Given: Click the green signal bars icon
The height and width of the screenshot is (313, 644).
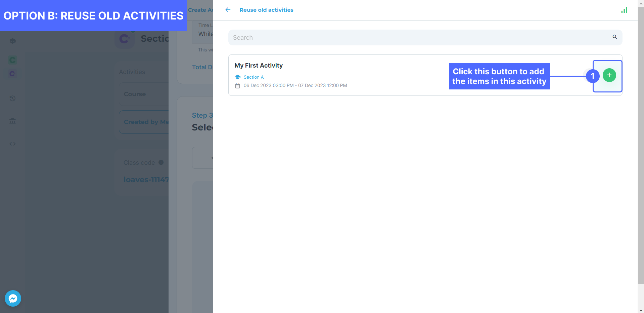Looking at the screenshot, I should point(624,10).
